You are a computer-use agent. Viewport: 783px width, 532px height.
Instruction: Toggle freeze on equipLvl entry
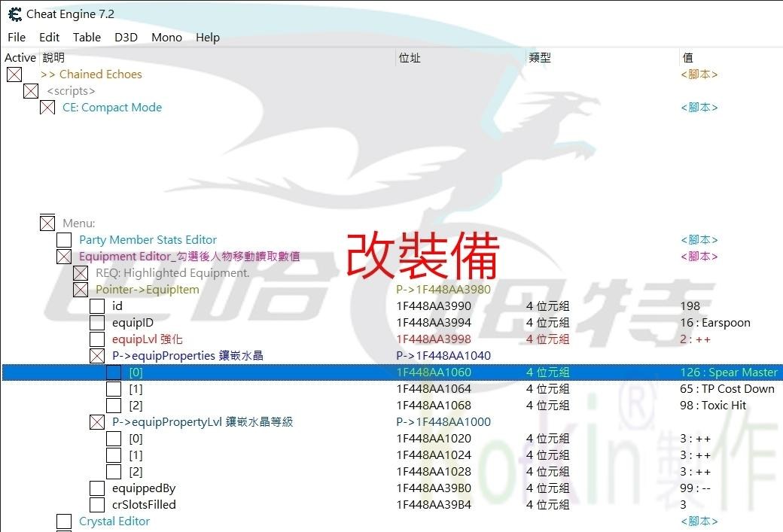(97, 339)
